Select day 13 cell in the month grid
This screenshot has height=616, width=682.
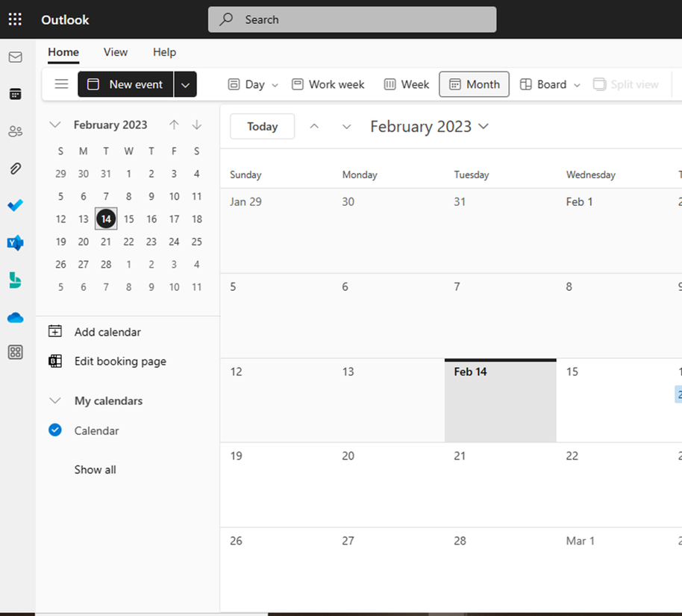pos(389,400)
